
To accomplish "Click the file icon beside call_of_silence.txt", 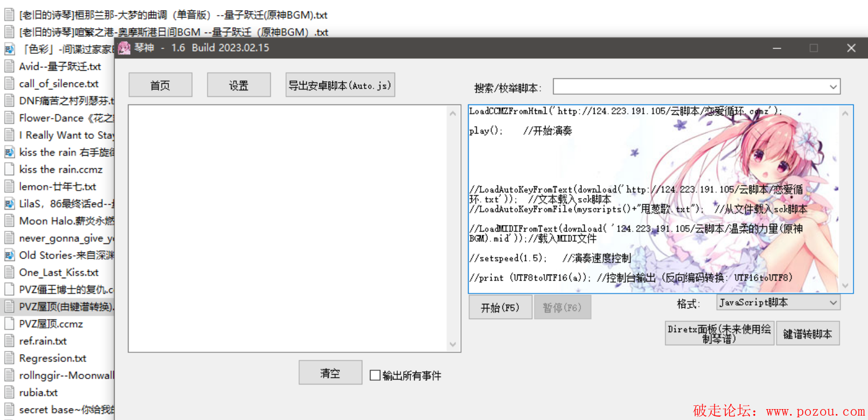I will (x=9, y=84).
